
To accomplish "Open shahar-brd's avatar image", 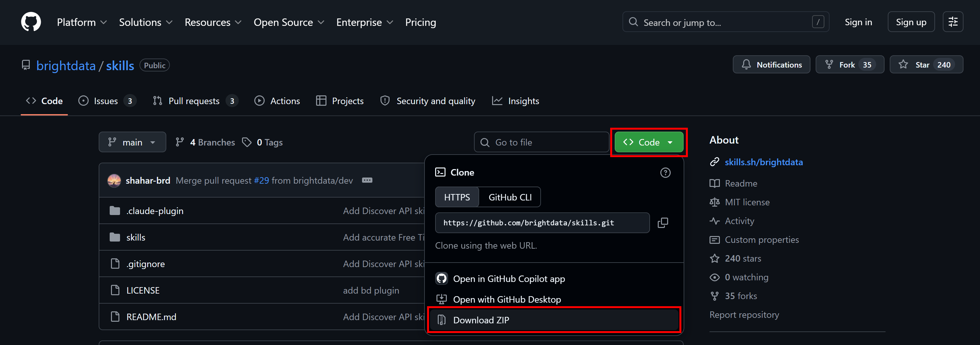I will [114, 180].
